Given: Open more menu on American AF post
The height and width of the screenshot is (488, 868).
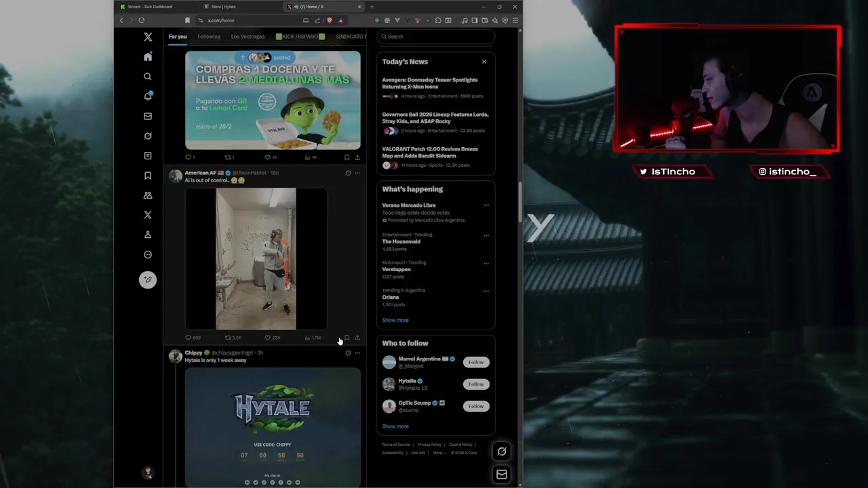Looking at the screenshot, I should (x=357, y=173).
